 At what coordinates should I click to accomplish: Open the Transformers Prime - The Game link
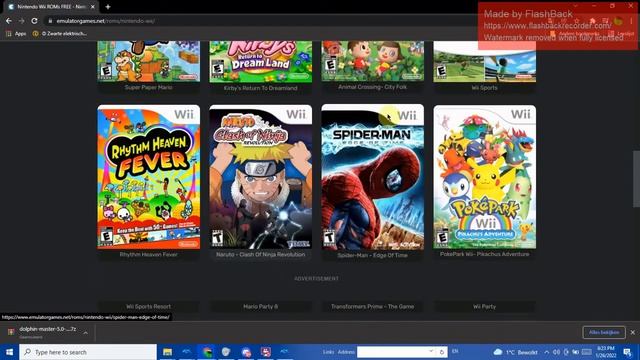pos(372,307)
